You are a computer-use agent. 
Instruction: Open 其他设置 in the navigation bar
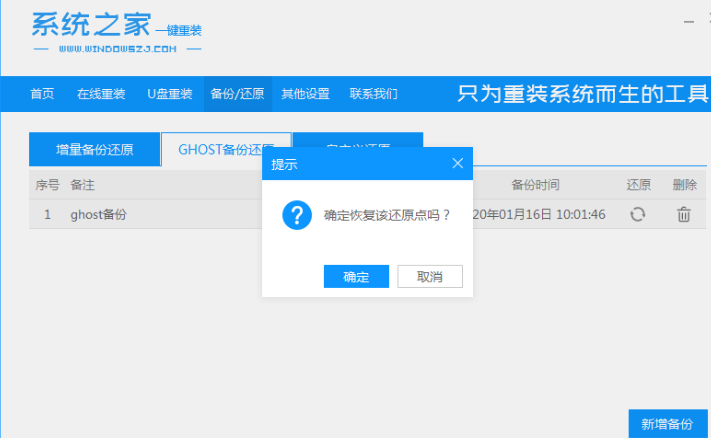coord(305,95)
